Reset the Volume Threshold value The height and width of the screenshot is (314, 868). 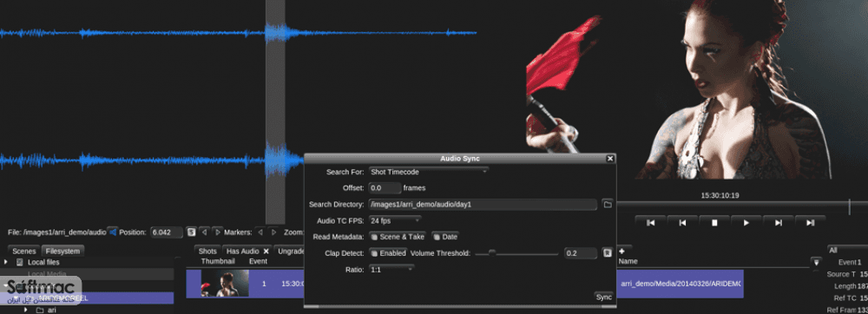[x=608, y=253]
